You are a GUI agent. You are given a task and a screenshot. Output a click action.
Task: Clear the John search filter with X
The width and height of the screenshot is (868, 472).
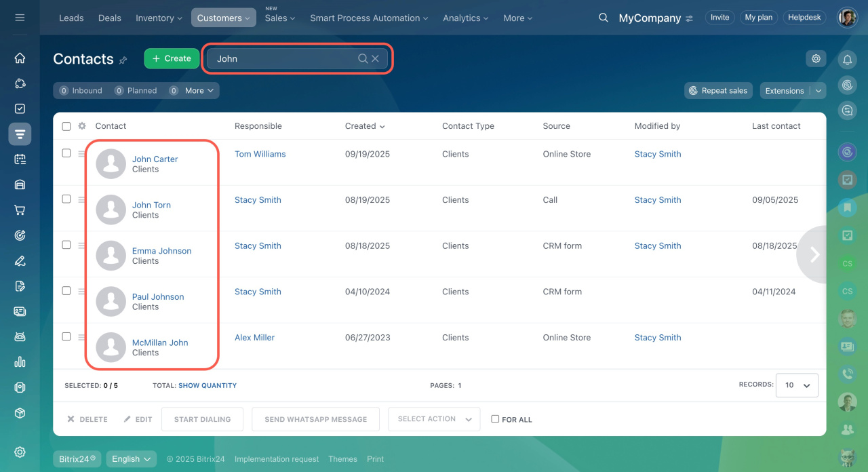pyautogui.click(x=375, y=59)
